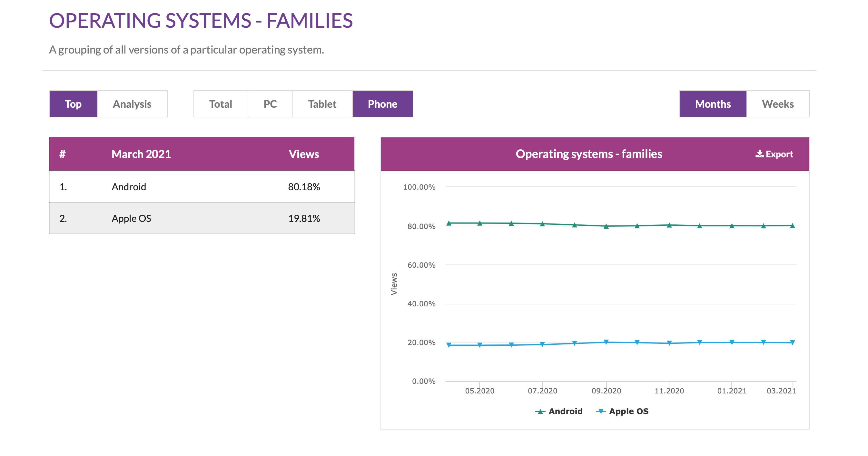
Task: Select the Phone filter button
Action: coord(382,104)
